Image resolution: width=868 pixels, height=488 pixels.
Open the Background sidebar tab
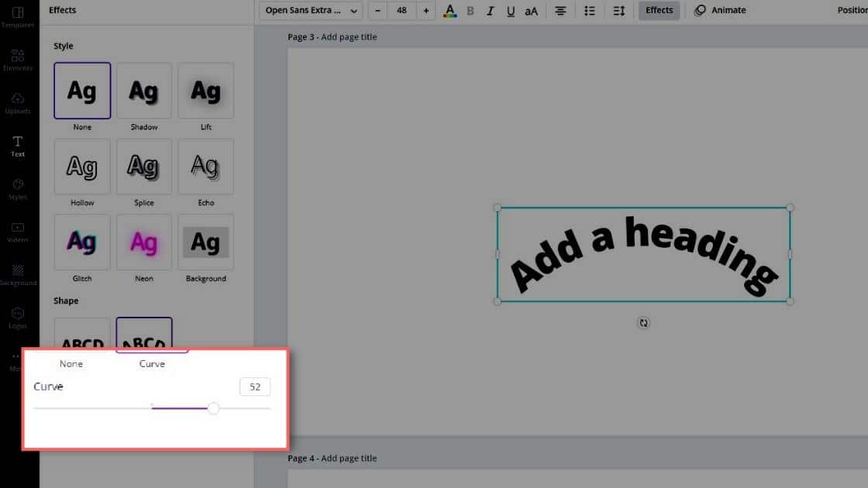[18, 274]
